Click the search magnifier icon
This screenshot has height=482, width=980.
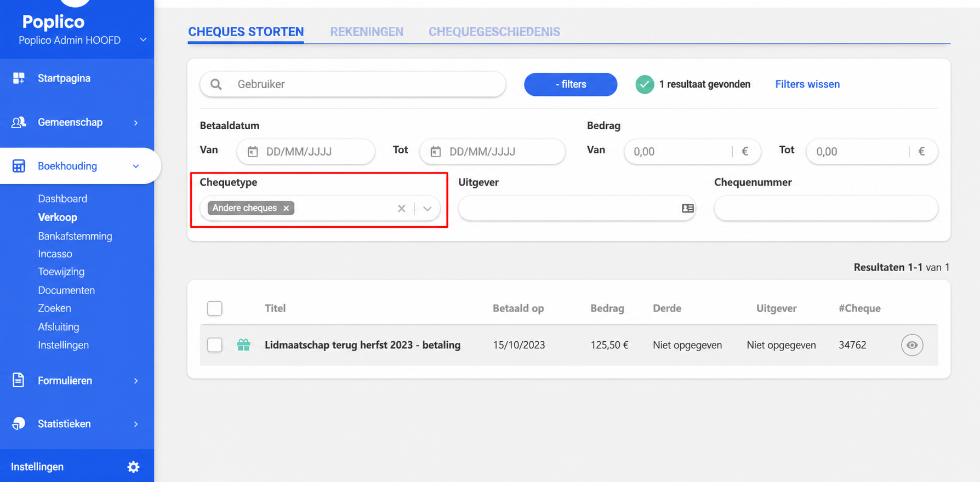click(x=216, y=84)
